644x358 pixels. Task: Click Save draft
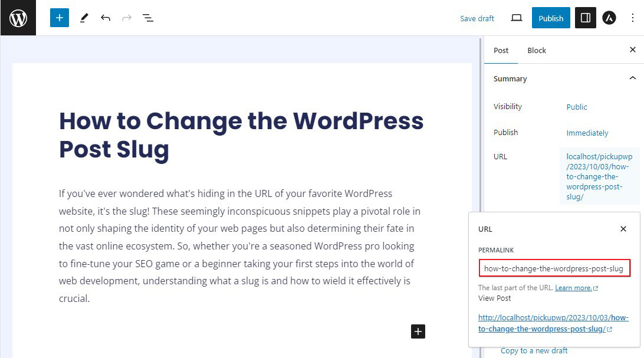(x=477, y=18)
